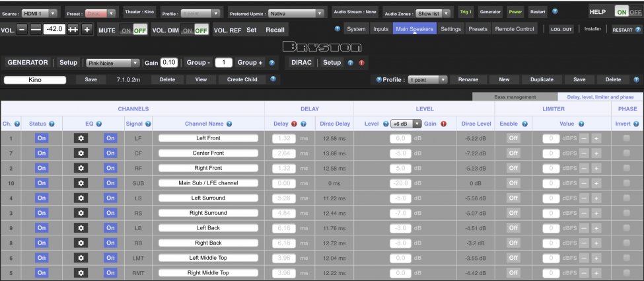The width and height of the screenshot is (644, 281).
Task: Switch to the Presets tab
Action: coord(478,29)
